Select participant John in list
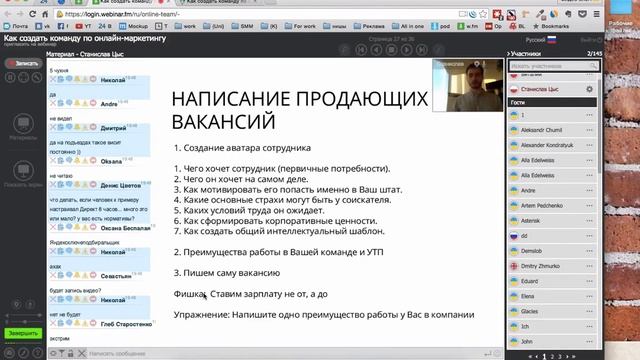640x360 pixels. click(x=553, y=342)
